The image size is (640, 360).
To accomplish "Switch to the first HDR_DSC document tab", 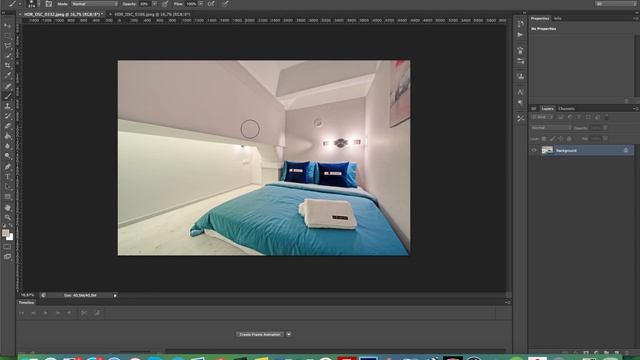I will pos(62,14).
